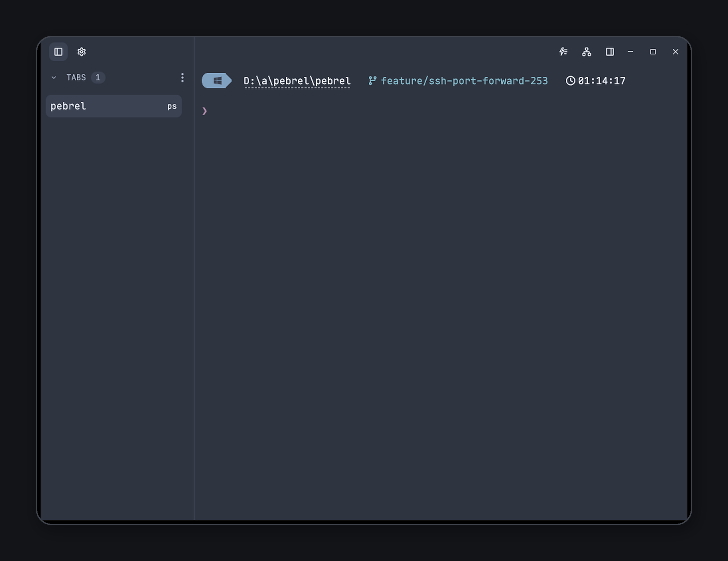Open settings via the gear icon

pos(82,52)
